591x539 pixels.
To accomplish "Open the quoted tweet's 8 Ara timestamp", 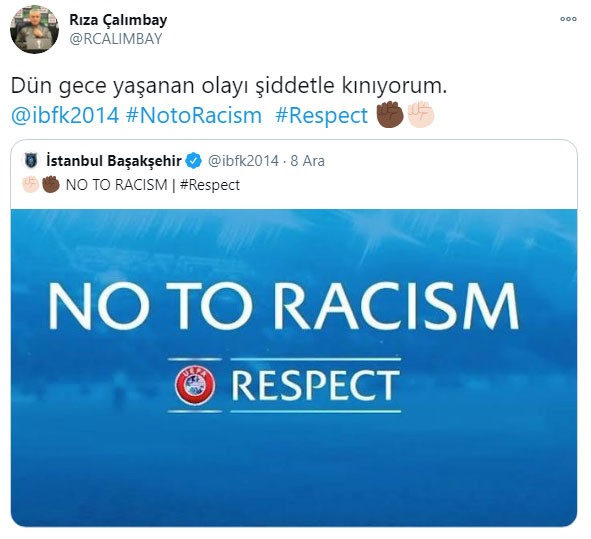I will coord(308,161).
